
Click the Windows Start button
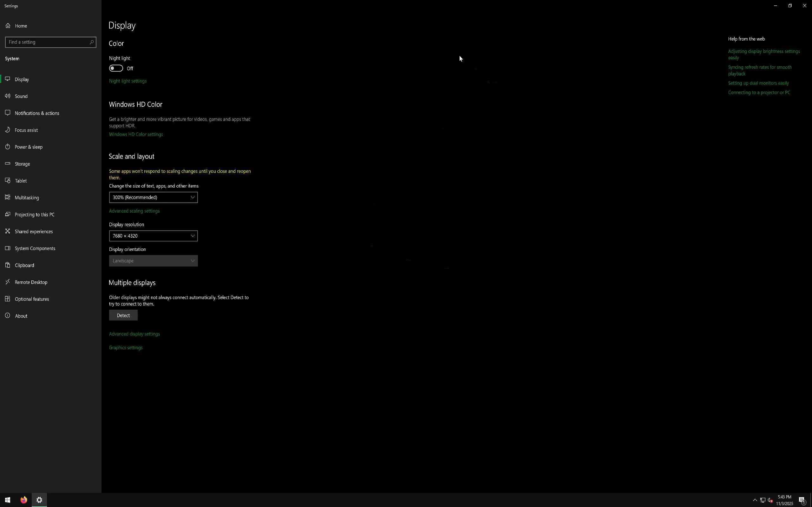pyautogui.click(x=7, y=500)
